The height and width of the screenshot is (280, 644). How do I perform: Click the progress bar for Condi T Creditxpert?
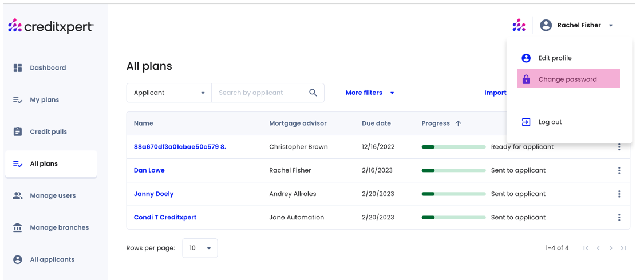click(453, 217)
